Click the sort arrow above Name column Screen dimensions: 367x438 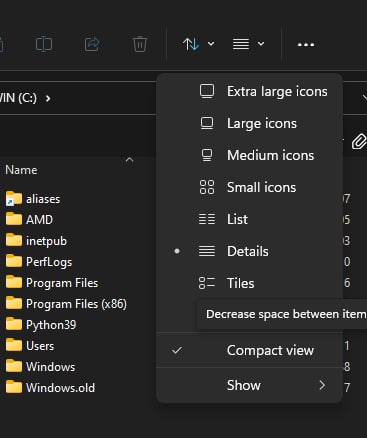129,160
